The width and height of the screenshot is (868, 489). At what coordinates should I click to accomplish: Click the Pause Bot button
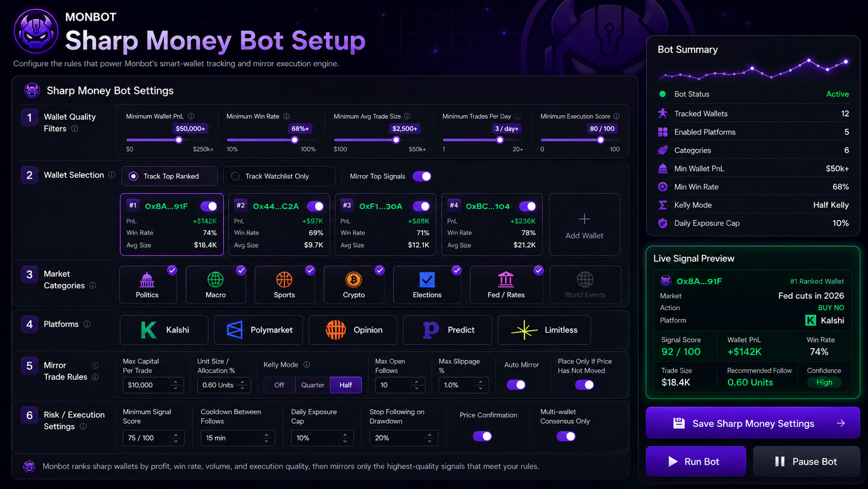806,461
